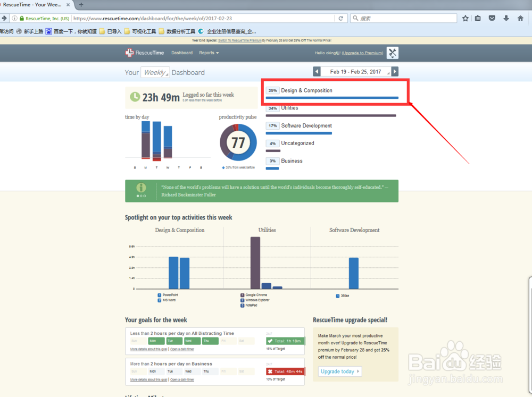Click Wednesday bar in time by day chart
The height and width of the screenshot is (397, 532).
(x=168, y=142)
